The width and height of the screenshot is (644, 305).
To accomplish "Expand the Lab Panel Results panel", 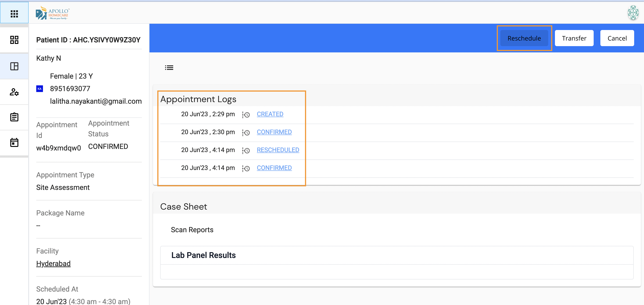I will coord(203,255).
